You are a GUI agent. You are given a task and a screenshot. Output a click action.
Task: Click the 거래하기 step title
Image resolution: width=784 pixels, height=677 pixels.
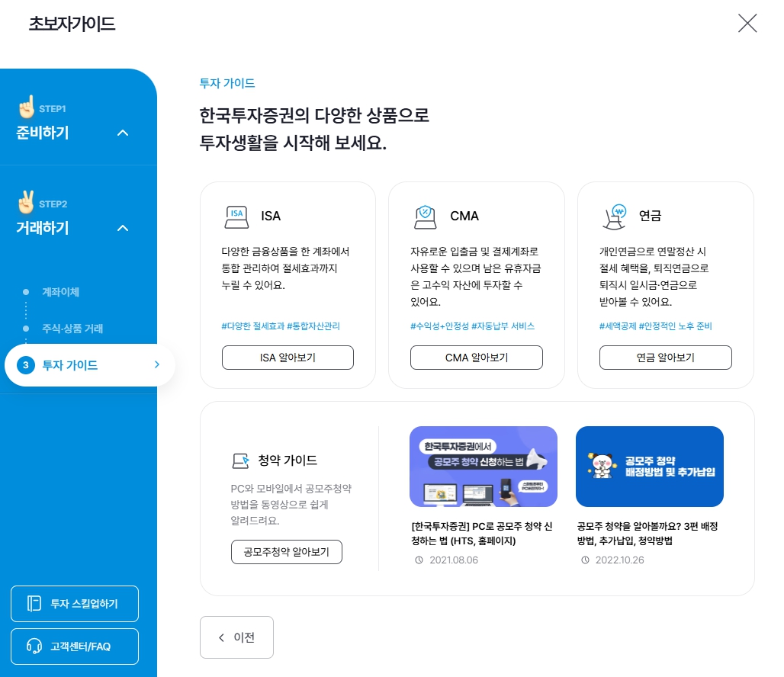tap(43, 228)
